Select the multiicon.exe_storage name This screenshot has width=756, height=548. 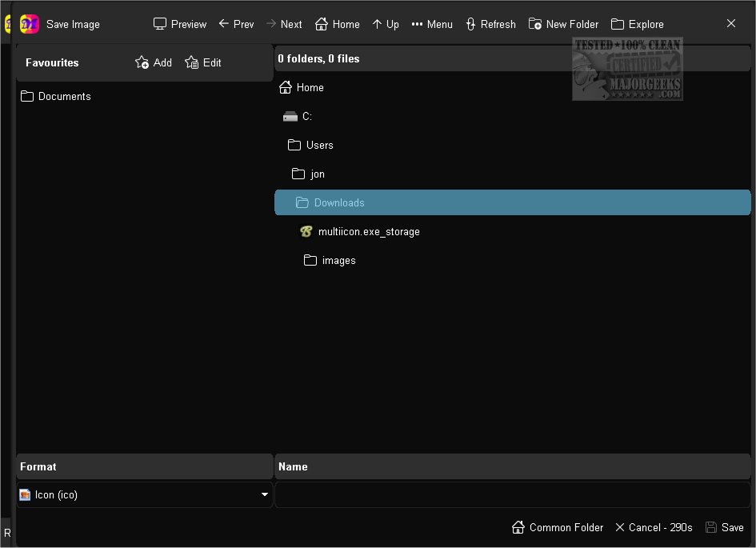point(369,232)
